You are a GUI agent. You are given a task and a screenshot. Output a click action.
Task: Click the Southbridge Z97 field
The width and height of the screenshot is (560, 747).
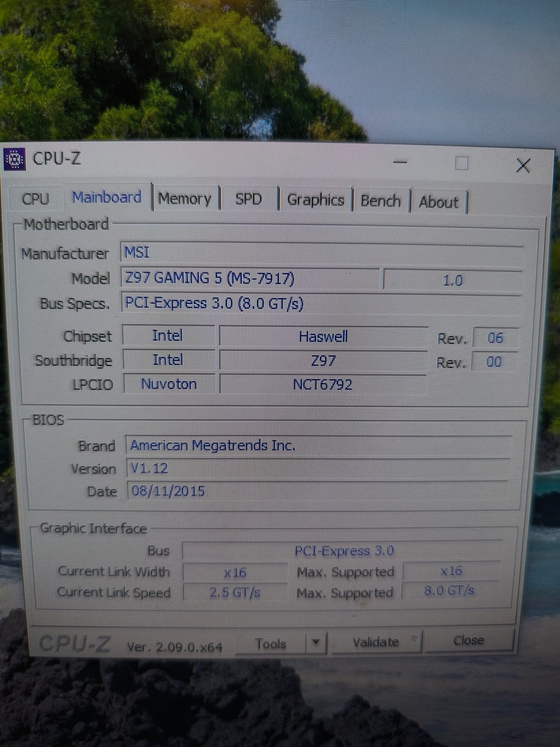[x=323, y=361]
